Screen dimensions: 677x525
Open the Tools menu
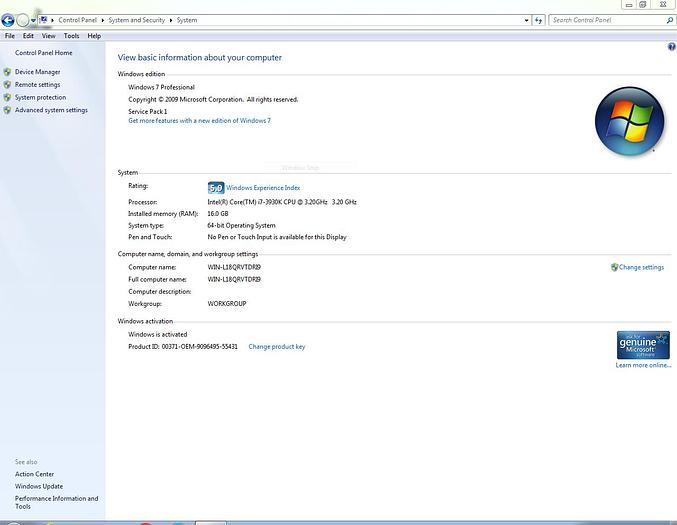71,36
